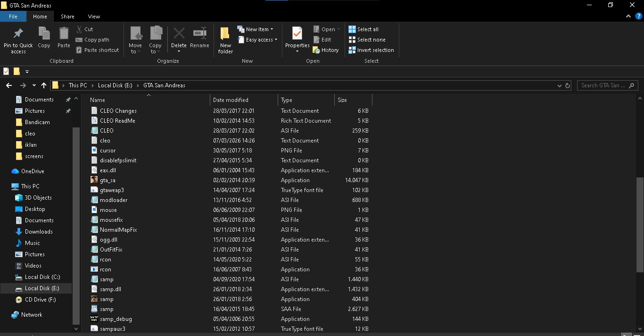The image size is (644, 336).
Task: Click the file list vertical scrollbar
Action: [640, 225]
